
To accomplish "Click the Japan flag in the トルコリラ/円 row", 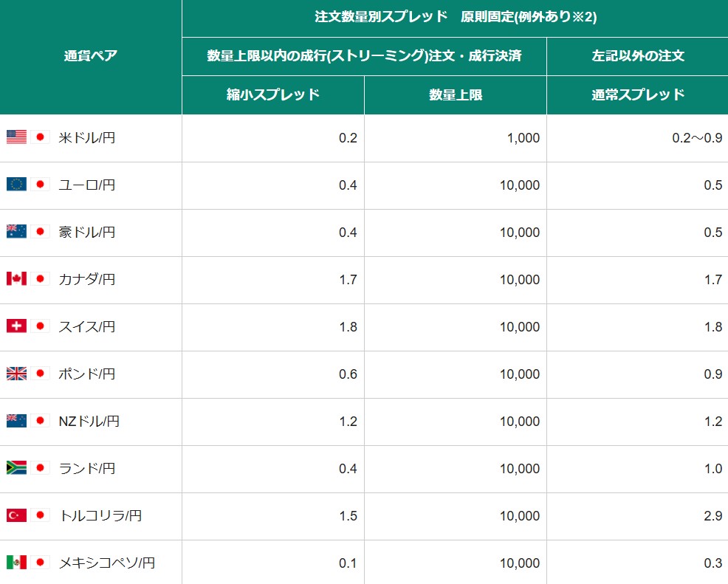I will (41, 515).
